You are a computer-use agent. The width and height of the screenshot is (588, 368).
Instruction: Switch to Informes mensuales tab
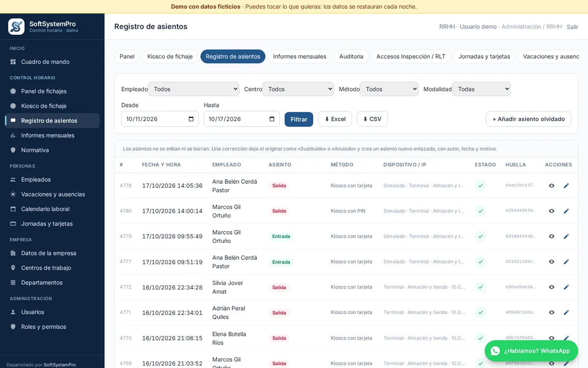(299, 56)
